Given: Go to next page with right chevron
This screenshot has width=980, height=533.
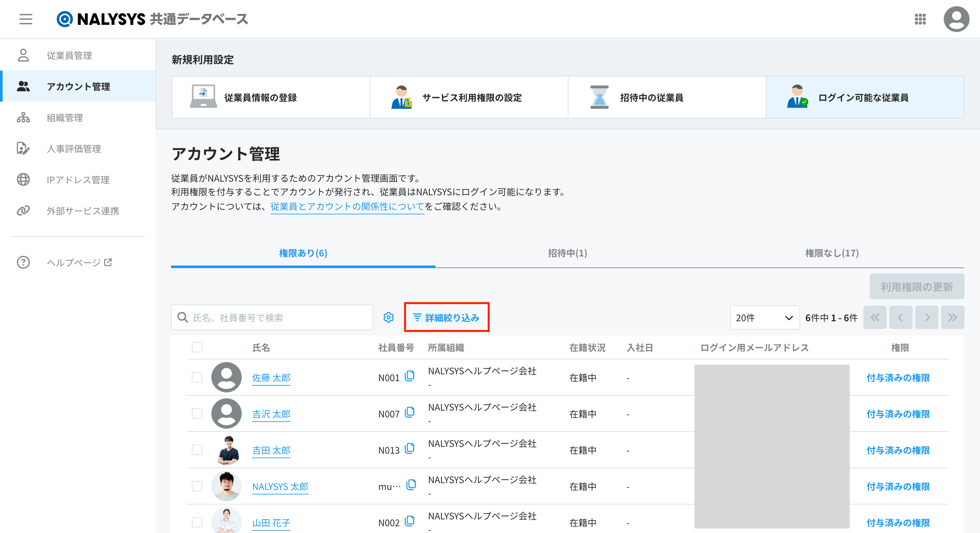Looking at the screenshot, I should (927, 317).
